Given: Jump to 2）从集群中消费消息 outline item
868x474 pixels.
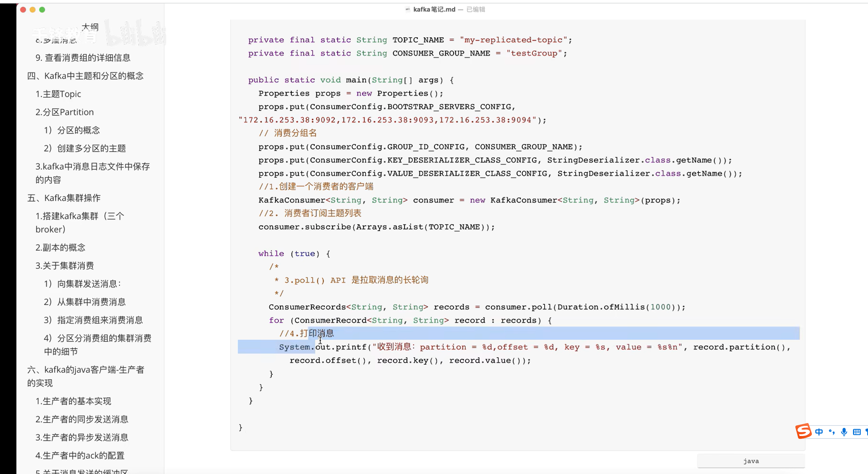Looking at the screenshot, I should 85,302.
